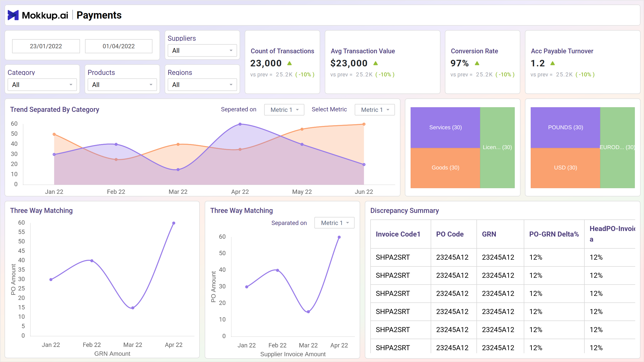Click the green trend arrow beside 23,000
This screenshot has width=644, height=362.
(x=290, y=63)
